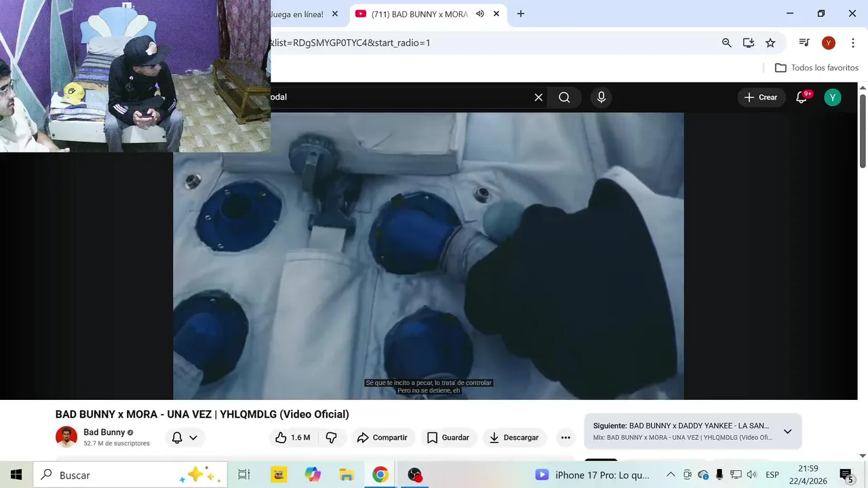
Task: Close the Juega en línea tab
Action: (334, 14)
